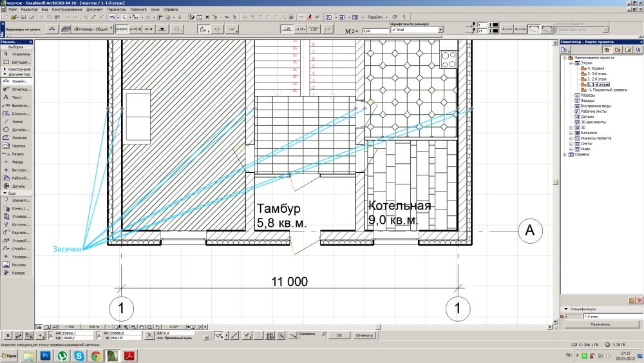Open the Редактор menu
Screen dimensions: 644x363
(x=29, y=9)
